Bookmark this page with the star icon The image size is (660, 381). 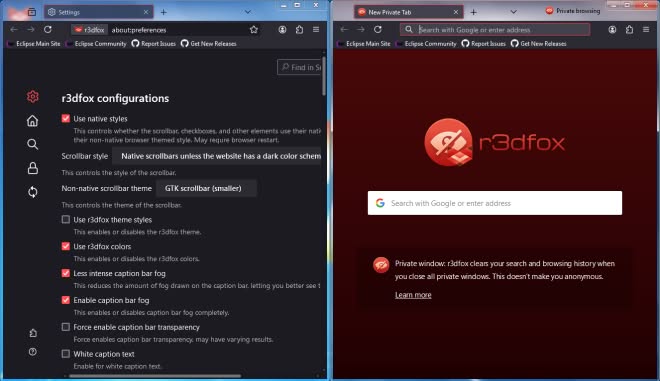click(253, 29)
